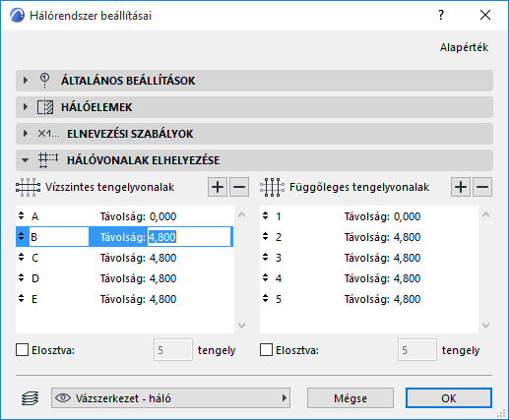
Task: Open the Vázszerkezet - háló layer dropdown
Action: [x=170, y=398]
